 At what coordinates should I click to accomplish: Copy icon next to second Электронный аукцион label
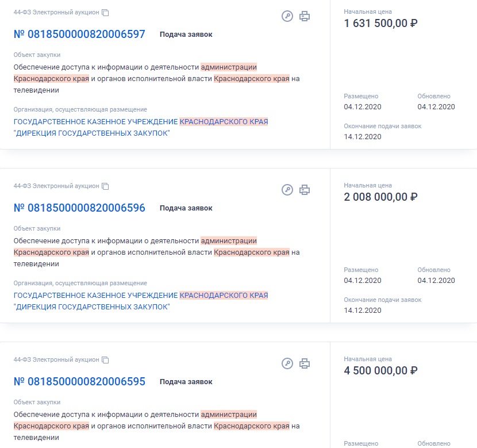coord(105,186)
